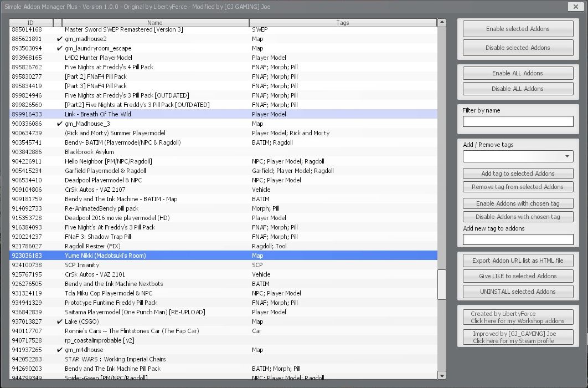Toggle the checkmark for Lake (CSGO)

point(59,321)
